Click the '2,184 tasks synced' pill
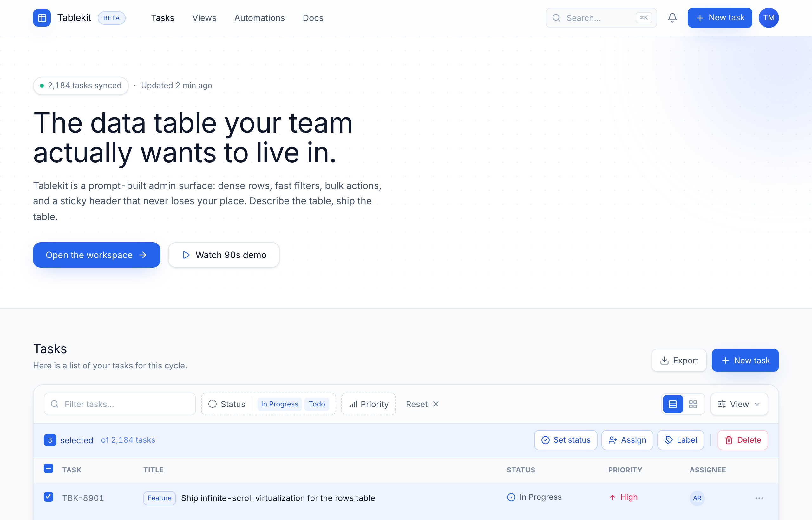Viewport: 812px width, 520px height. [81, 85]
